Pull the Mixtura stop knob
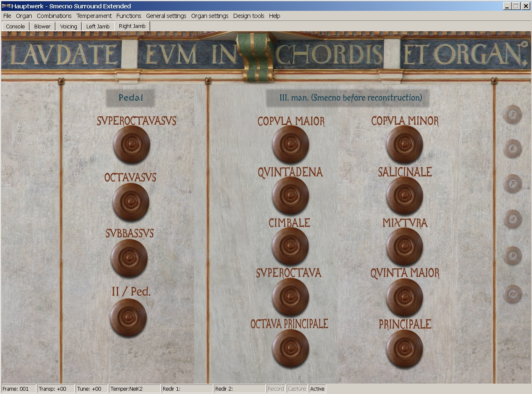532x394 pixels. click(x=404, y=246)
